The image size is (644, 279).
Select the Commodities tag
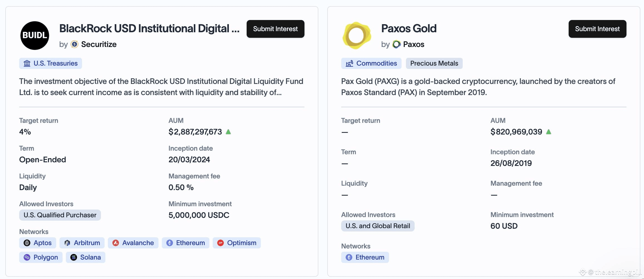(x=371, y=63)
